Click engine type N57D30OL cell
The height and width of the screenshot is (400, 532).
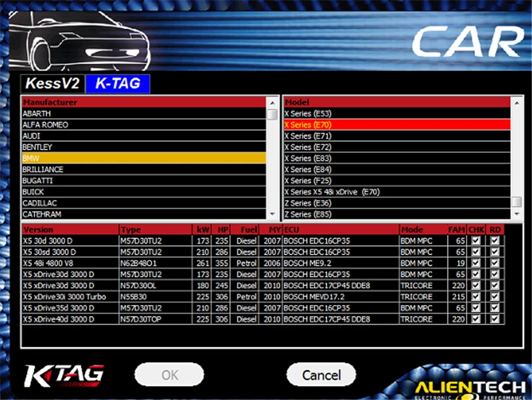click(x=156, y=286)
